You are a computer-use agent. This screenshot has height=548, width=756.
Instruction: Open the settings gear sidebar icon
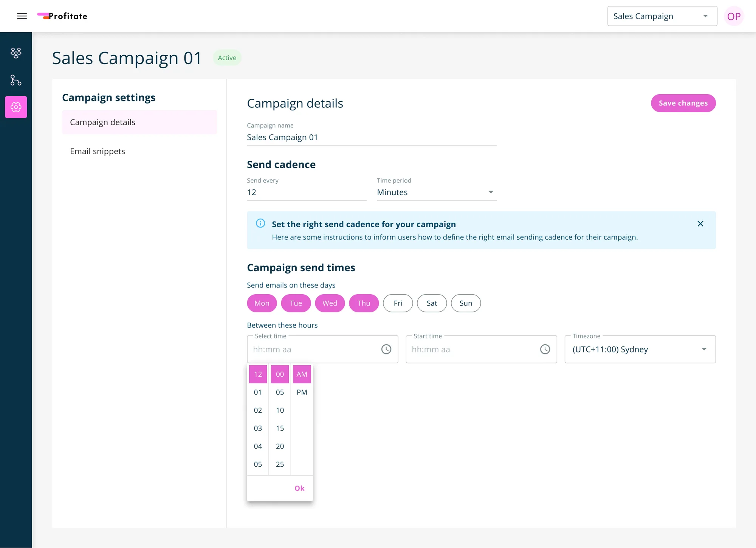click(16, 107)
